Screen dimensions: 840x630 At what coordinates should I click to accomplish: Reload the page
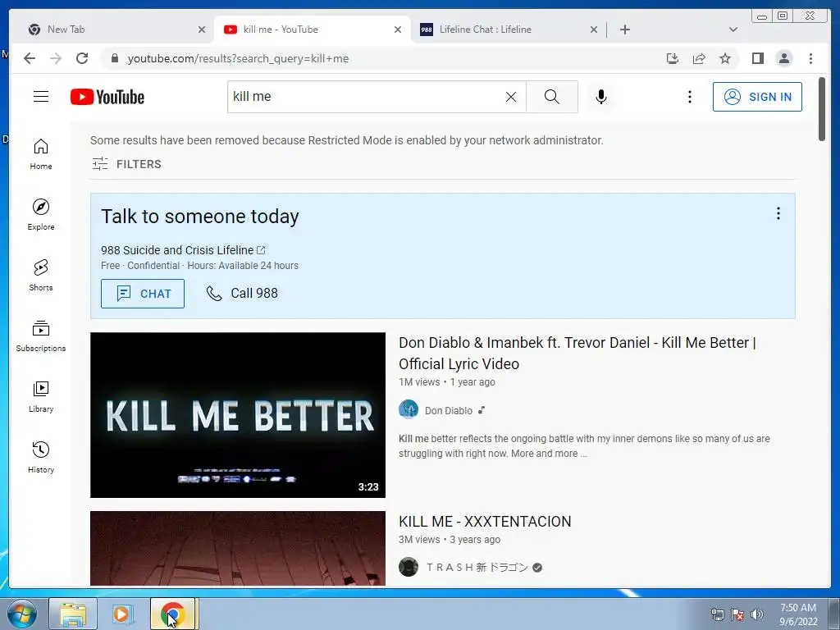point(82,58)
